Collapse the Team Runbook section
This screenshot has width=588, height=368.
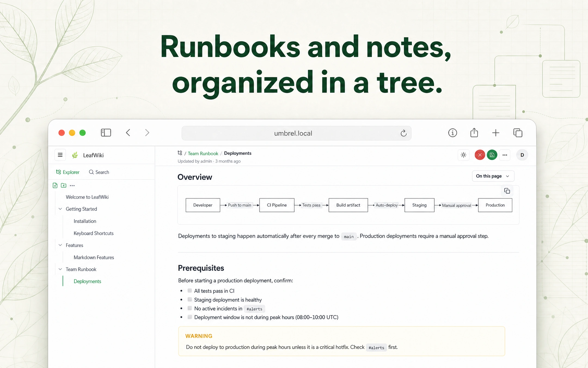(x=60, y=269)
